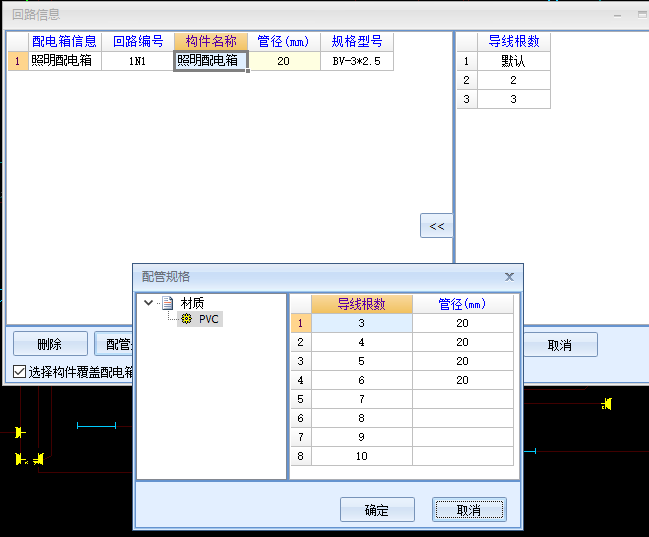The height and width of the screenshot is (537, 649).
Task: Click 取消 in the 回路信息 window
Action: click(560, 344)
